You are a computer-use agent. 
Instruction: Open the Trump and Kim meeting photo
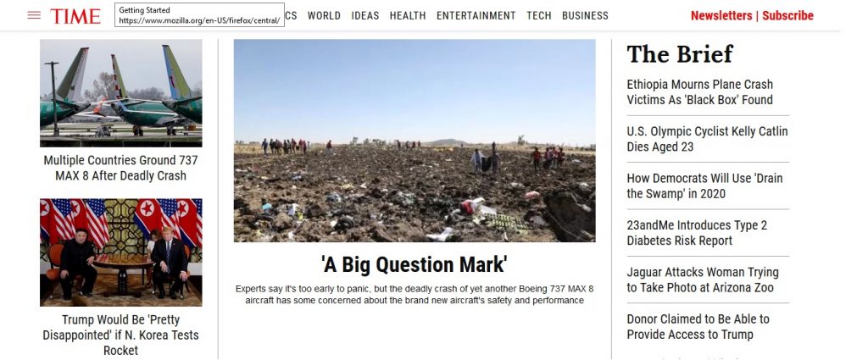120,252
